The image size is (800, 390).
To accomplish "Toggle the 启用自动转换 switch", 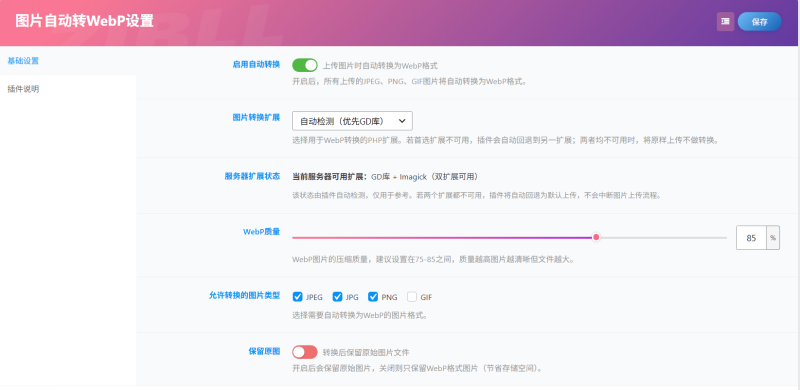I will point(305,65).
